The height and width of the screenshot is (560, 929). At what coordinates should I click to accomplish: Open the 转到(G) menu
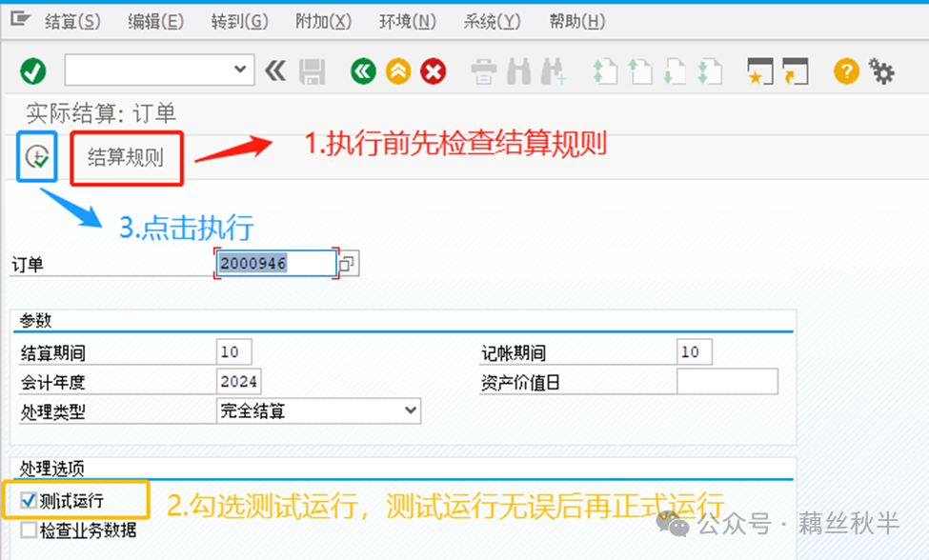coord(240,21)
